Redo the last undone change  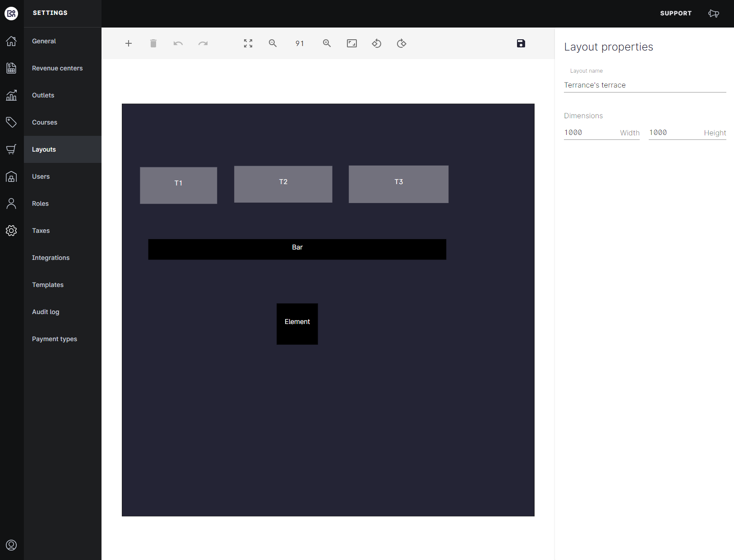(203, 43)
